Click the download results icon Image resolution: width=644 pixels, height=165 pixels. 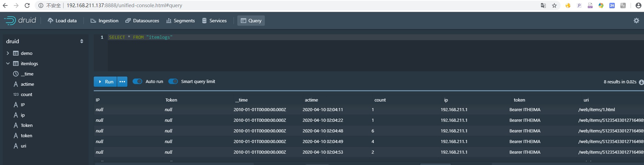coord(641,82)
